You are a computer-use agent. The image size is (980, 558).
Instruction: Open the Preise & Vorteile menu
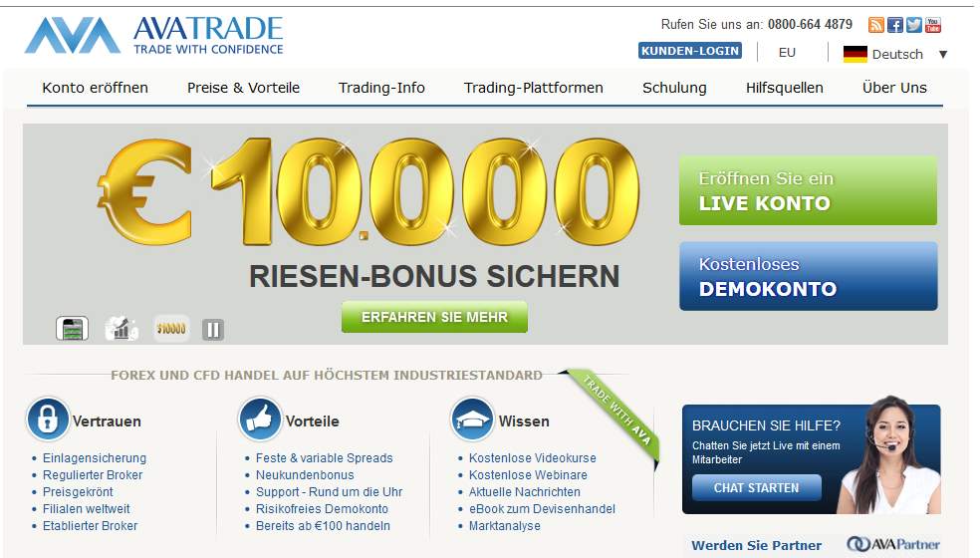tap(243, 88)
